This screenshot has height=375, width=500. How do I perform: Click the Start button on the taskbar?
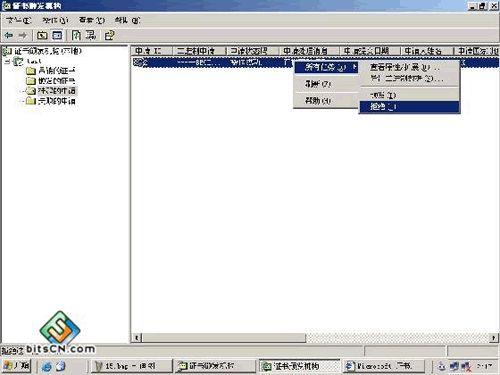click(x=17, y=366)
